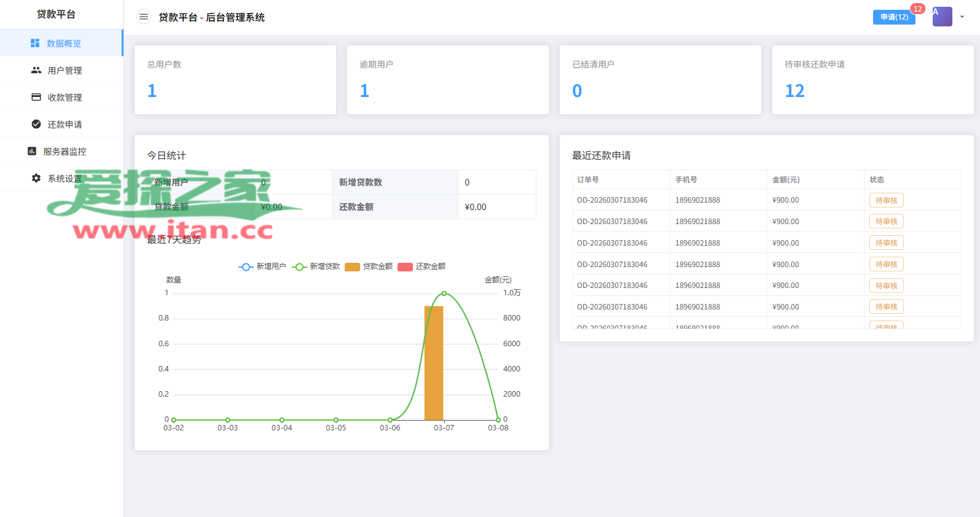Open the 服务器监控 menu item
The image size is (980, 517).
(65, 152)
